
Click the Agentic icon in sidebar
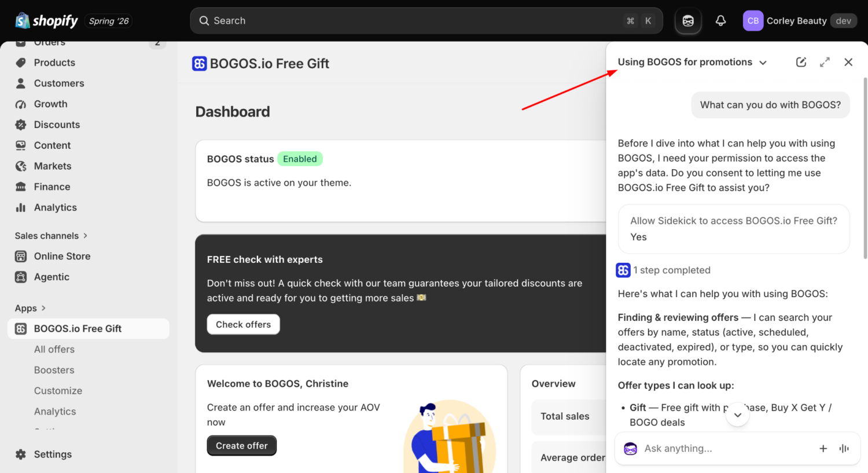click(x=21, y=277)
